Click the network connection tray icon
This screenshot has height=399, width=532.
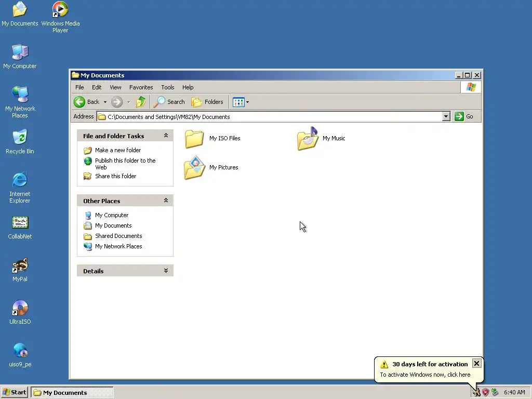click(495, 392)
